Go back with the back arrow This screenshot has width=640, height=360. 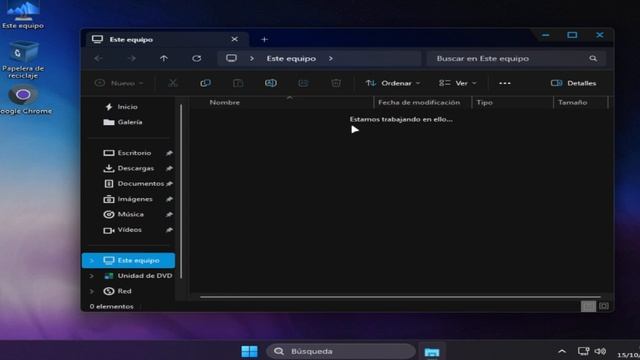(98, 58)
